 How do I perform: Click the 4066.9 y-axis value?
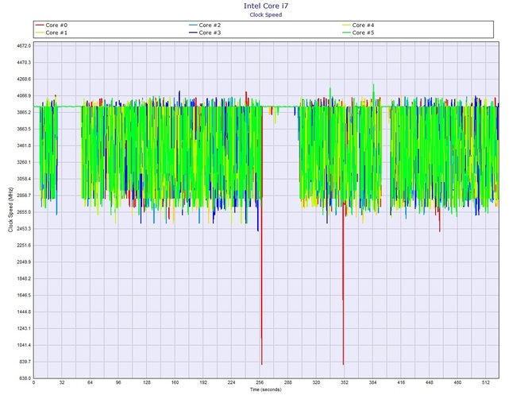(24, 95)
